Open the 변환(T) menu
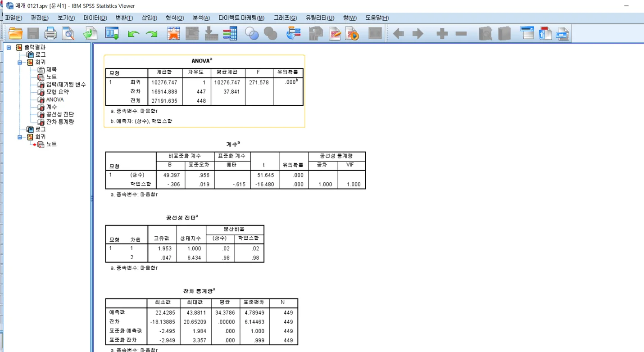Viewport: 644px width, 352px height. pos(124,18)
